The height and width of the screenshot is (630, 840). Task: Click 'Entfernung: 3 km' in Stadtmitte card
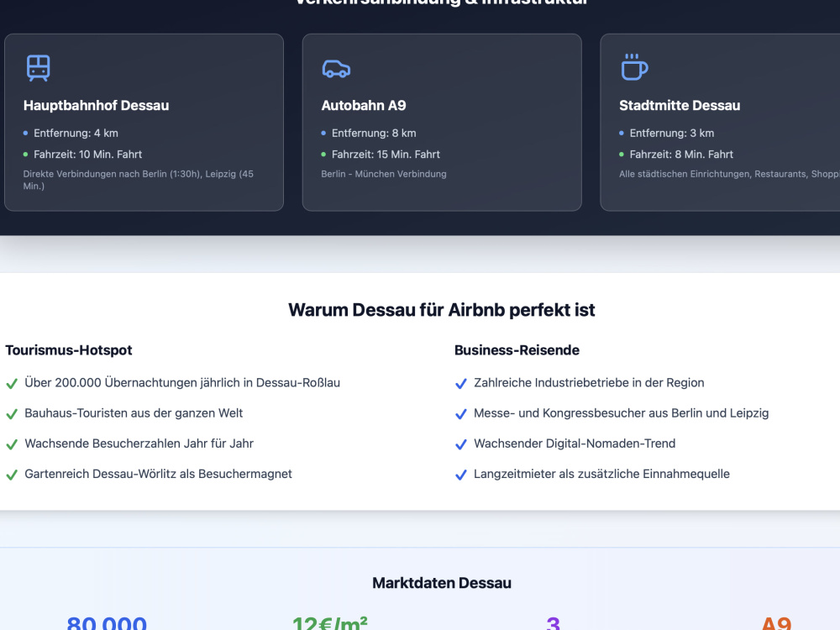point(672,133)
